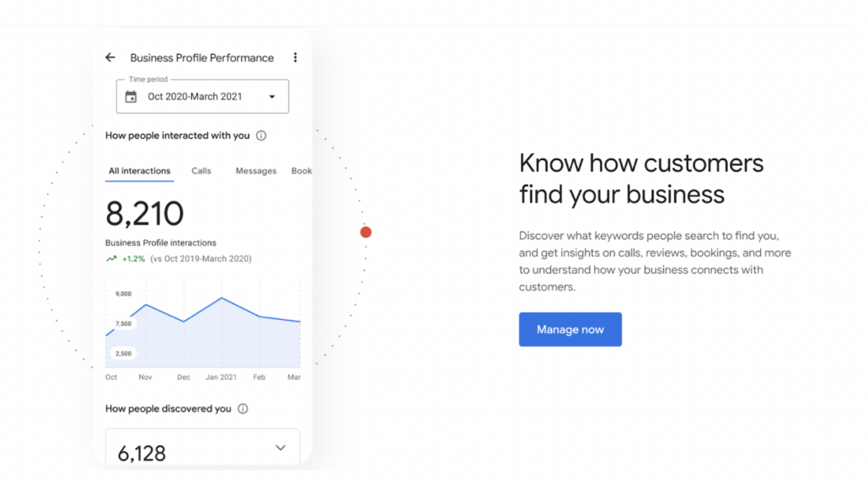Click the red dot on the dotted circle
Image resolution: width=868 pixels, height=485 pixels.
point(366,232)
